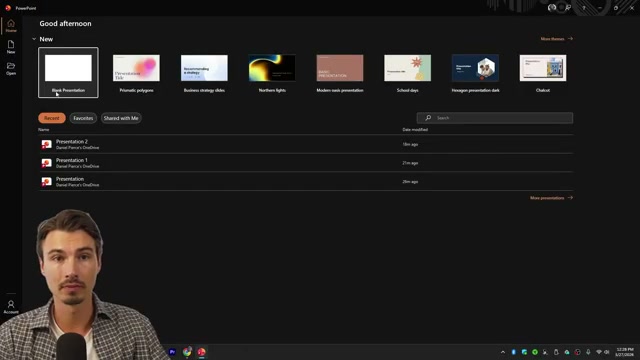The height and width of the screenshot is (360, 640).
Task: Select the Prismatic polygons template
Action: 136,73
